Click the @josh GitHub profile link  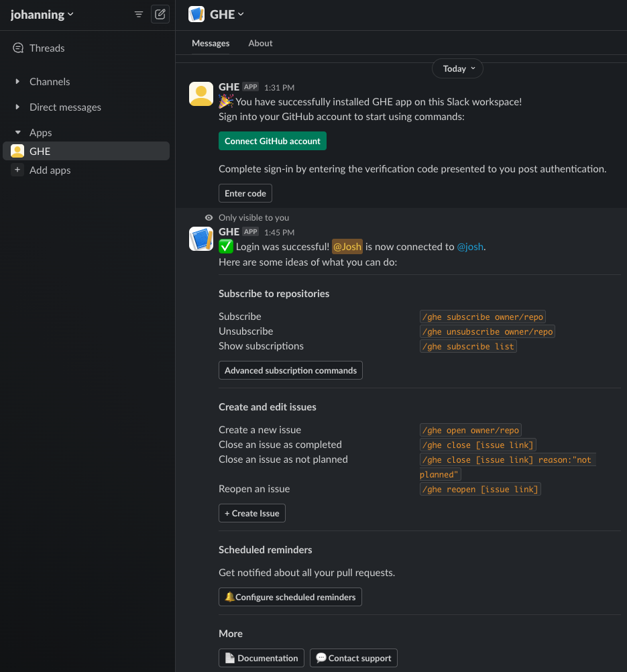[469, 247]
